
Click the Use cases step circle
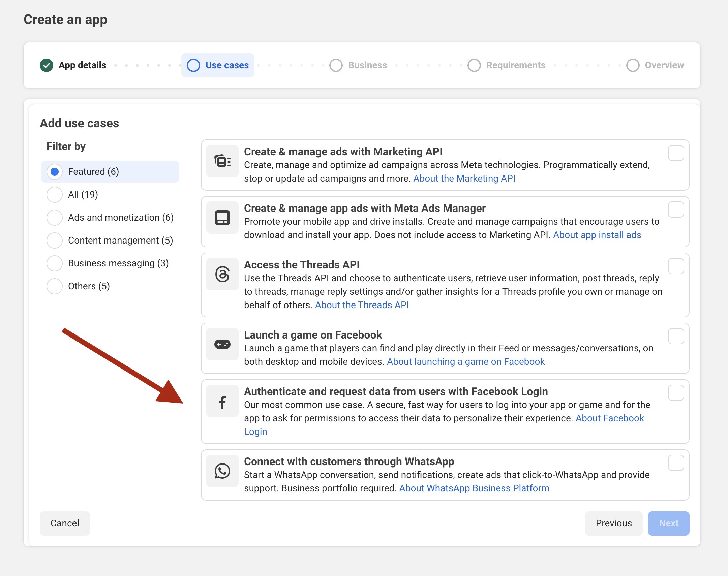point(194,65)
